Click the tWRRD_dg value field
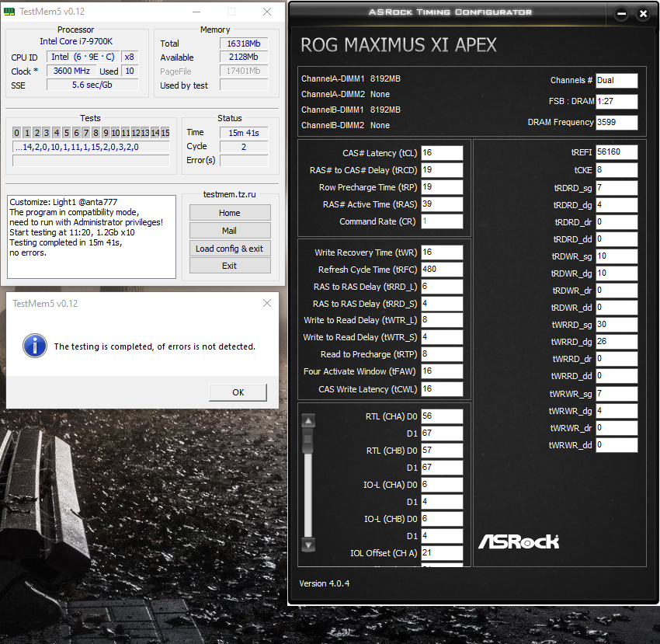The height and width of the screenshot is (644, 660). [617, 342]
